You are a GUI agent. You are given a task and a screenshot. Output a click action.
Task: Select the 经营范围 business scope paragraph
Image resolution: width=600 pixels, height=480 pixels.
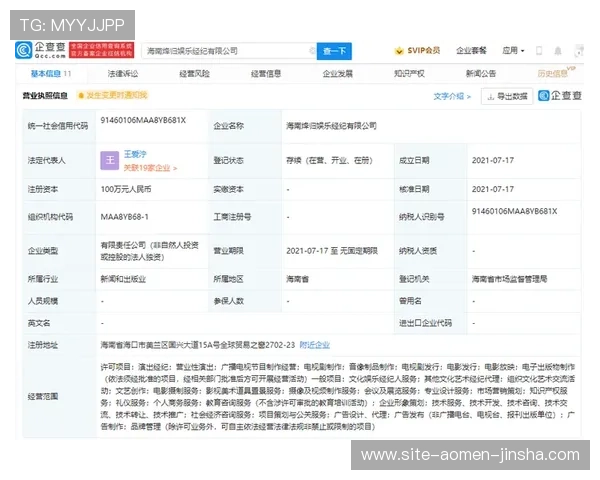(x=338, y=397)
